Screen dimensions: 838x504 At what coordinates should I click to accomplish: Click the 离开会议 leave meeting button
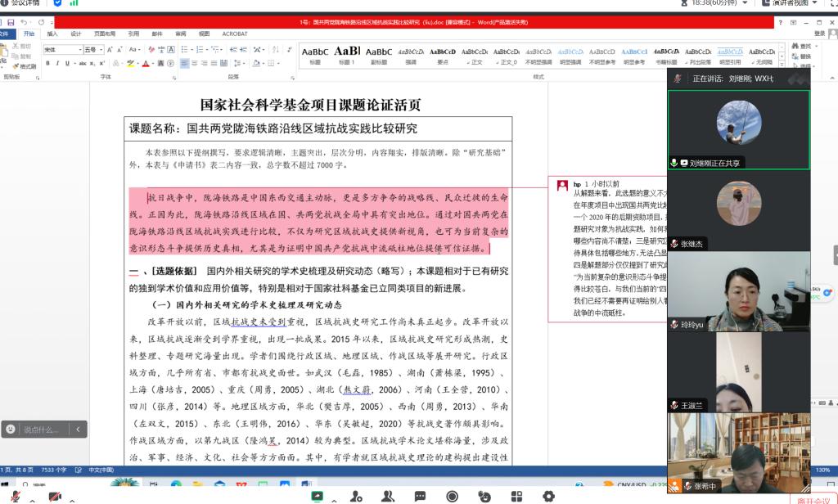813,499
